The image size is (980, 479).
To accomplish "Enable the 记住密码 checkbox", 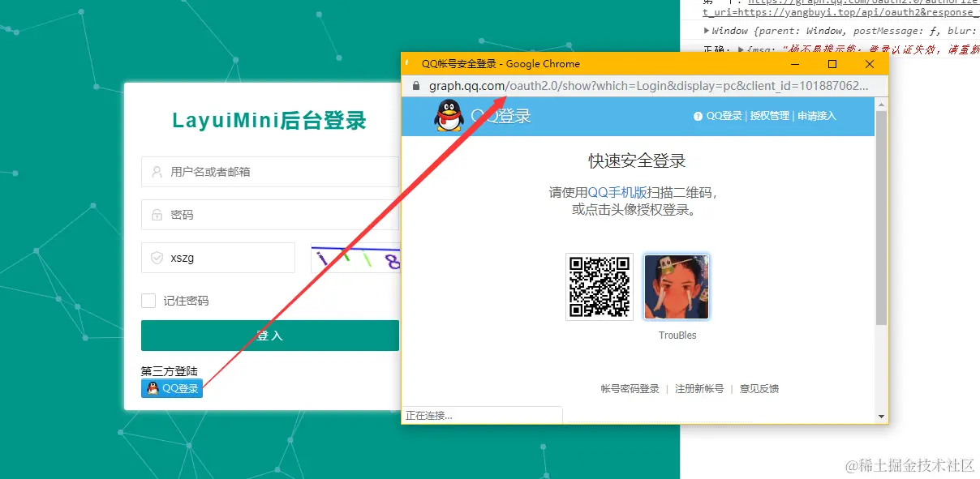I will [148, 301].
